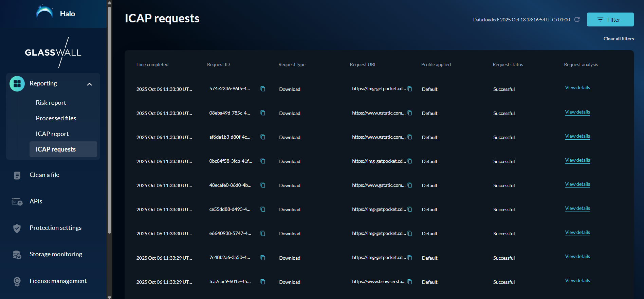The height and width of the screenshot is (299, 644).
Task: Click the APIs gear icon
Action: tap(17, 202)
